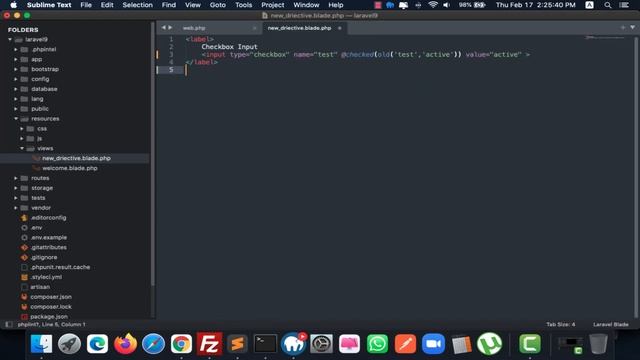
Task: Open Safari compass icon in Dock
Action: coord(153,344)
